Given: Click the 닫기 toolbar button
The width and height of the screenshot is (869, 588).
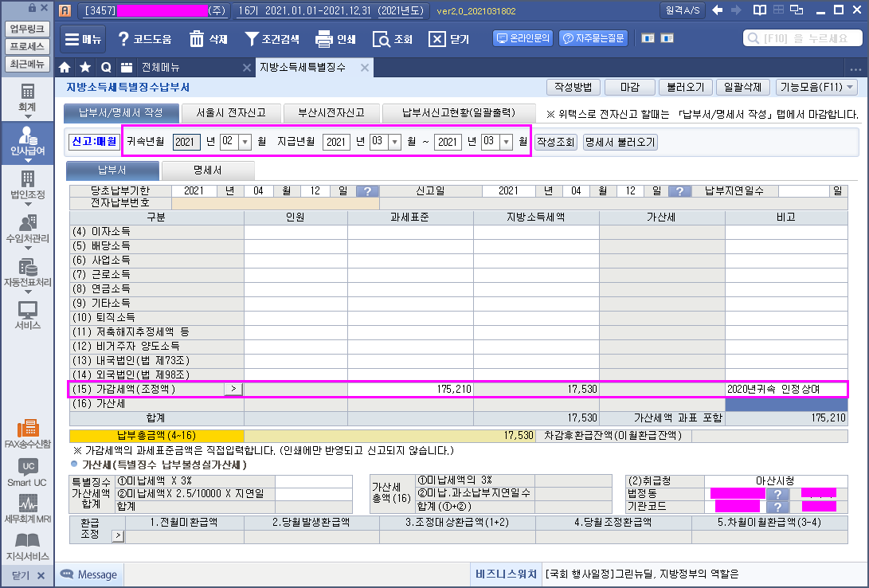Looking at the screenshot, I should click(449, 39).
